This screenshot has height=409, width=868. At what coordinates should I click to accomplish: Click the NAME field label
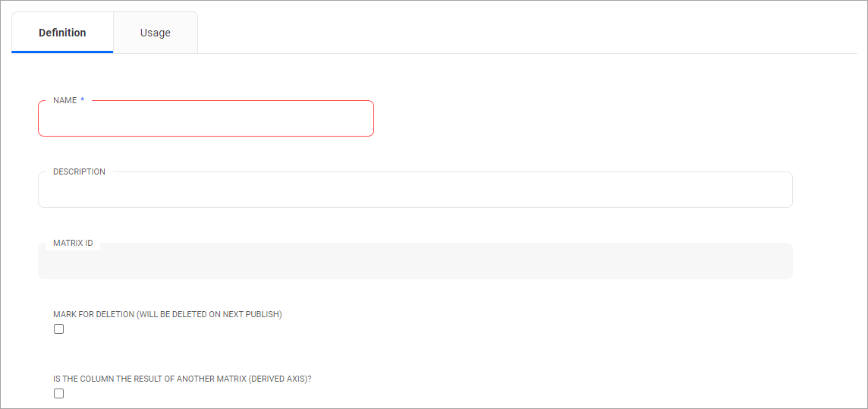coord(64,100)
